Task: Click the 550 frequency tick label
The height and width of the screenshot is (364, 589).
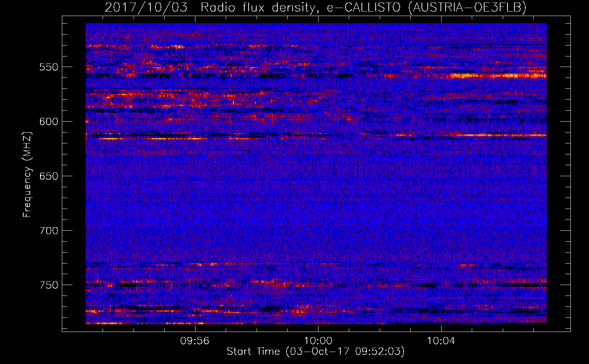Action: (x=49, y=67)
